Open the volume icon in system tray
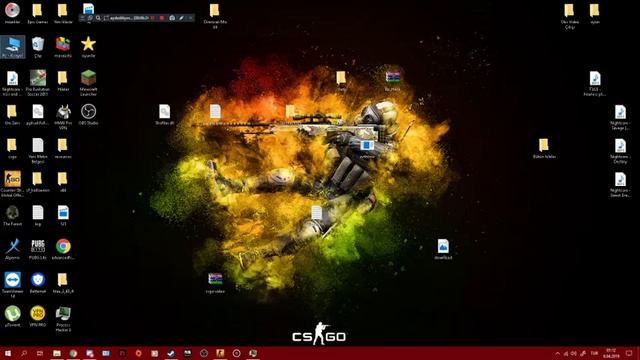 tap(574, 353)
